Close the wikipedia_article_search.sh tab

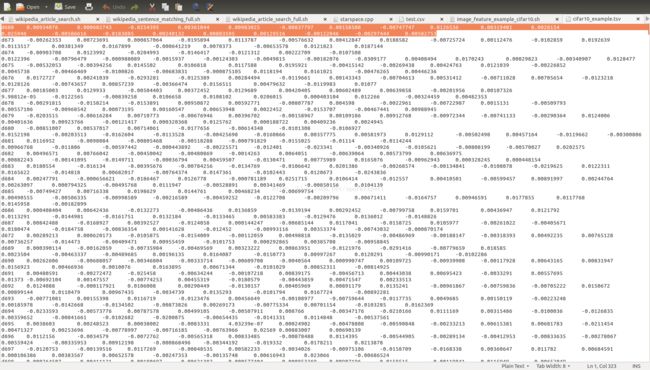pos(98,19)
